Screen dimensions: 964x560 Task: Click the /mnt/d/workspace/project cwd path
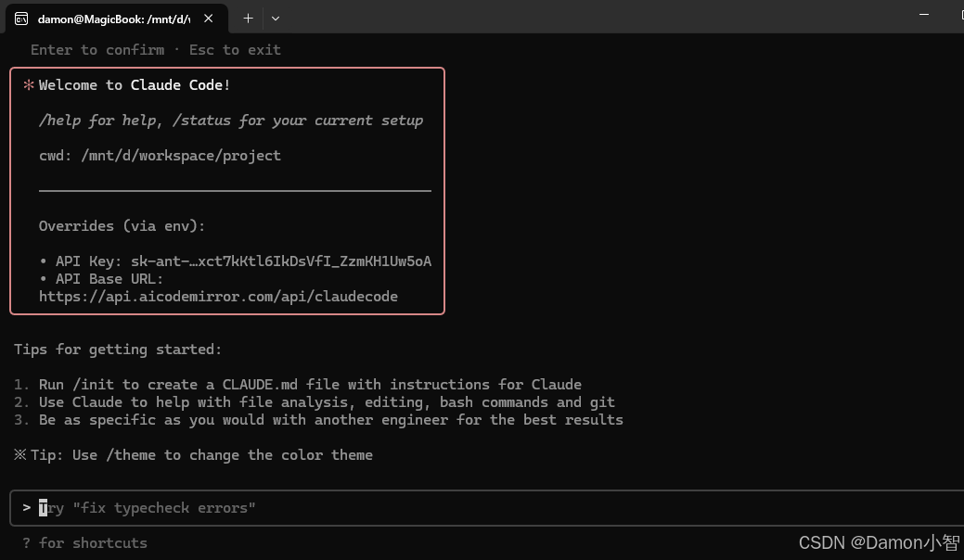pyautogui.click(x=181, y=156)
